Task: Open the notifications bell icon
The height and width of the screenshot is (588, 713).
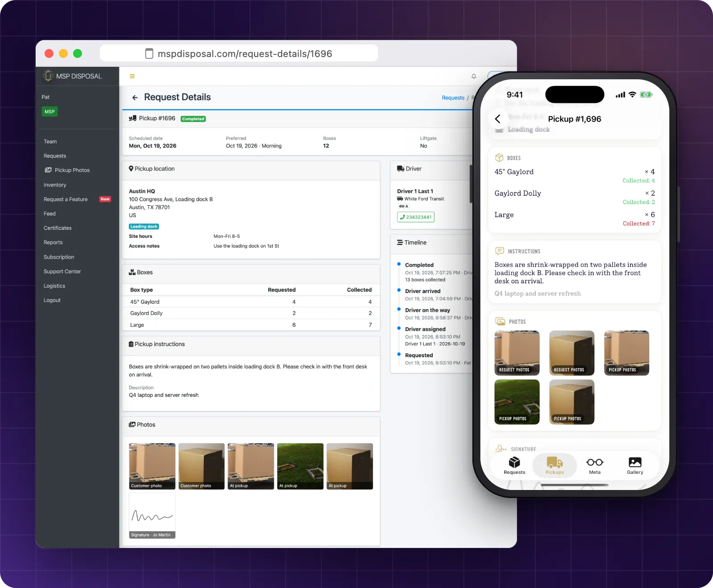Action: pos(474,76)
